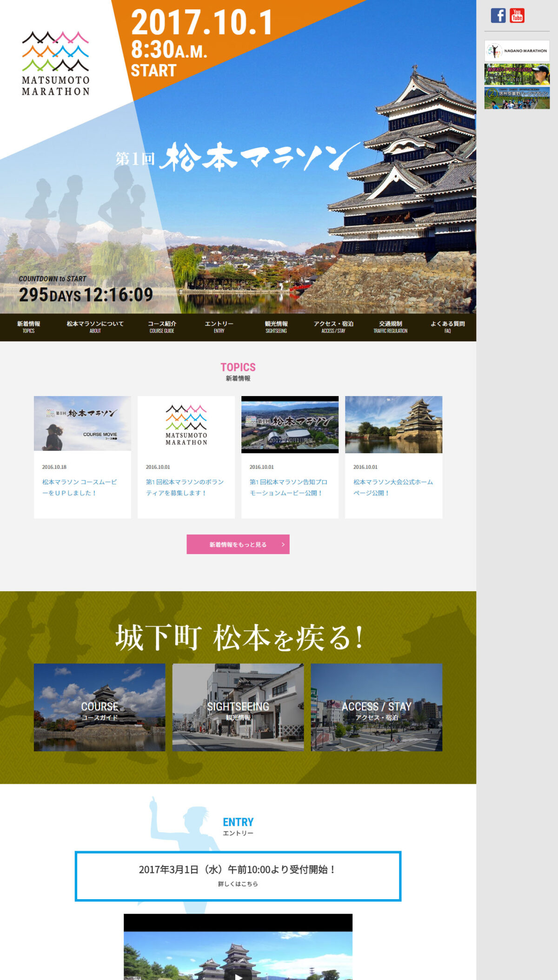
Task: Click 新着情報をもっと見る button
Action: [238, 544]
